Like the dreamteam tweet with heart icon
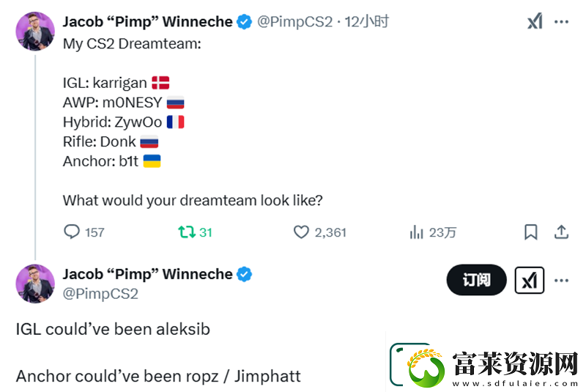The width and height of the screenshot is (586, 392). [x=301, y=232]
